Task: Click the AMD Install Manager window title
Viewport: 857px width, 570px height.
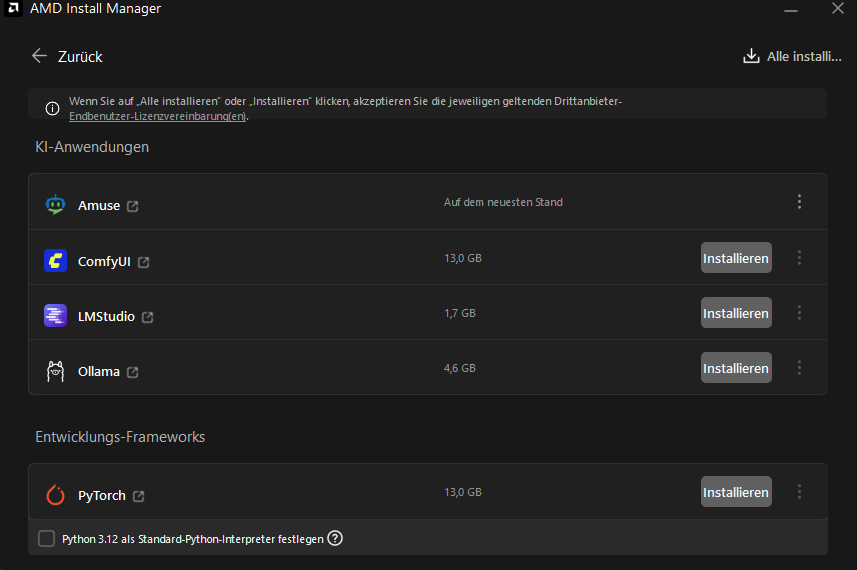Action: (x=96, y=8)
